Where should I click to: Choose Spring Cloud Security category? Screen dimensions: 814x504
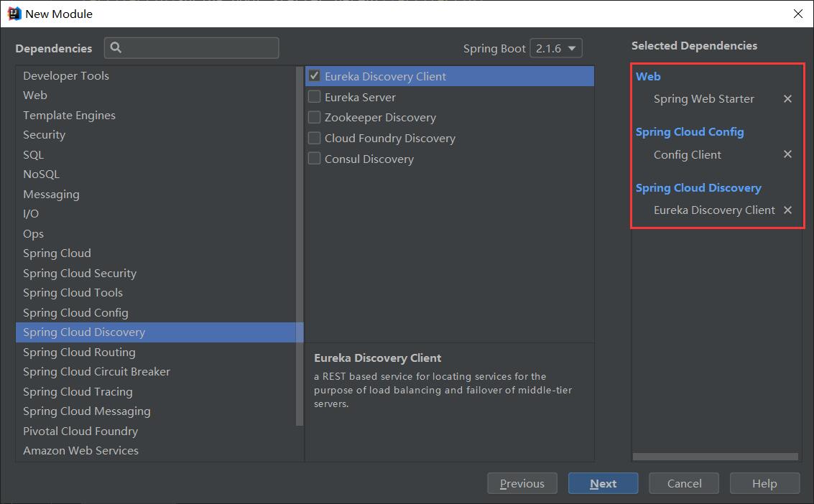[156, 273]
